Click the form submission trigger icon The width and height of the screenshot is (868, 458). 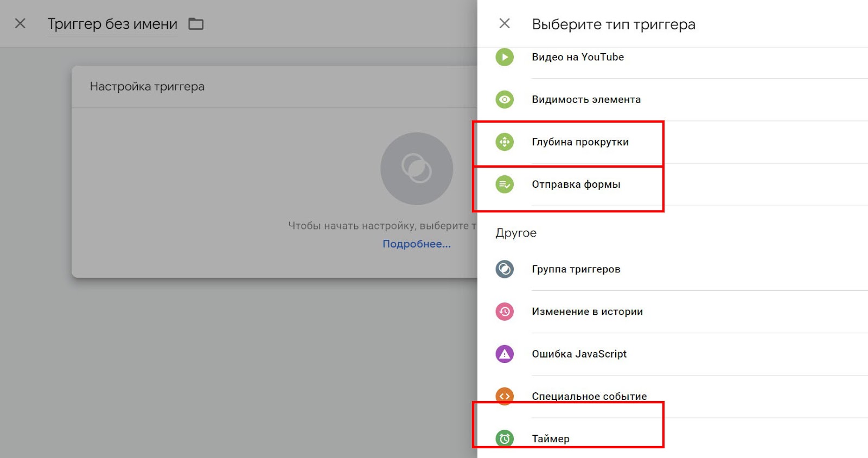[x=505, y=185]
